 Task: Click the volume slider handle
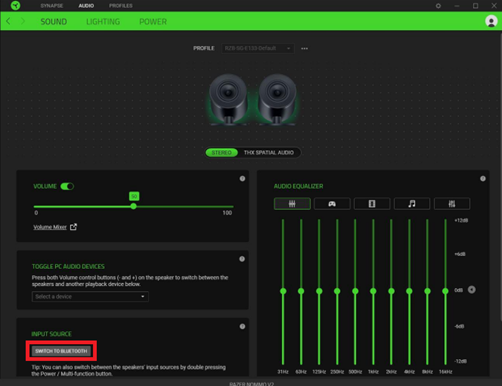(x=134, y=206)
